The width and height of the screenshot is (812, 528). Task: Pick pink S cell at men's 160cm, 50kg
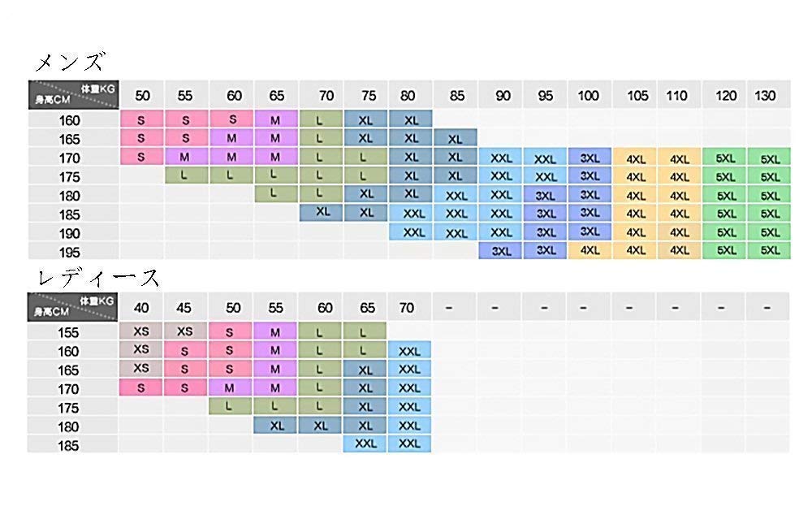(x=141, y=119)
